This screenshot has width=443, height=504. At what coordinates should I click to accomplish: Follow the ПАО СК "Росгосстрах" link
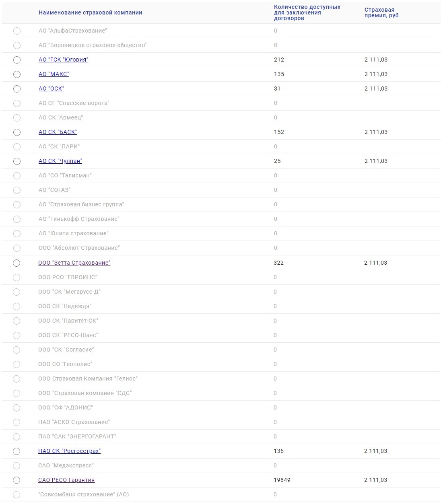pyautogui.click(x=69, y=451)
